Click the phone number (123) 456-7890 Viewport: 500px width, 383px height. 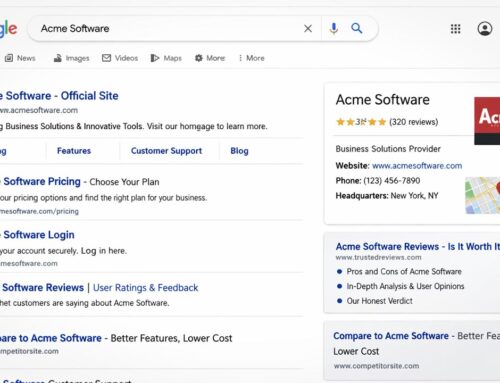pyautogui.click(x=392, y=181)
